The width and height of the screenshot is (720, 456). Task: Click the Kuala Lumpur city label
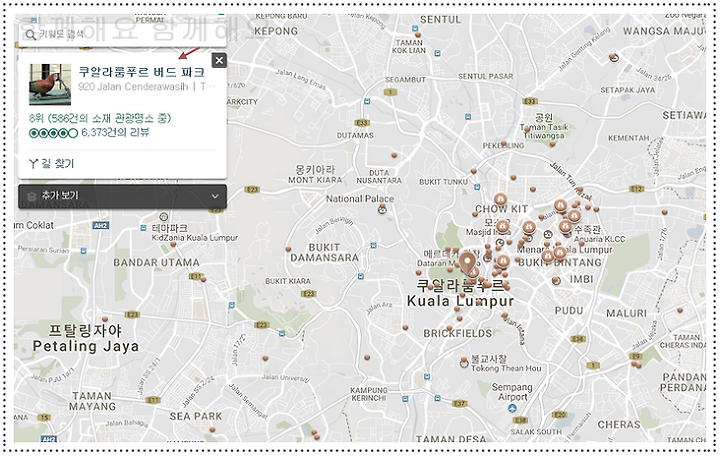point(460,301)
